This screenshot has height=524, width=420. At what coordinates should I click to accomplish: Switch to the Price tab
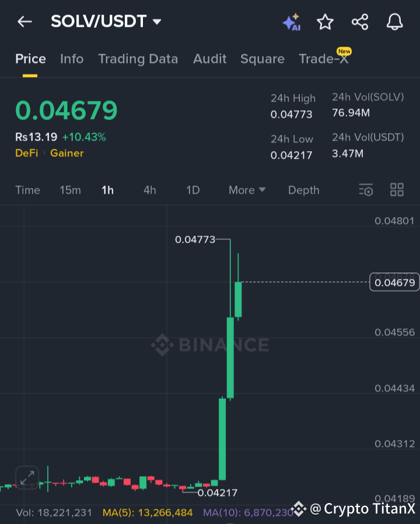[x=30, y=59]
